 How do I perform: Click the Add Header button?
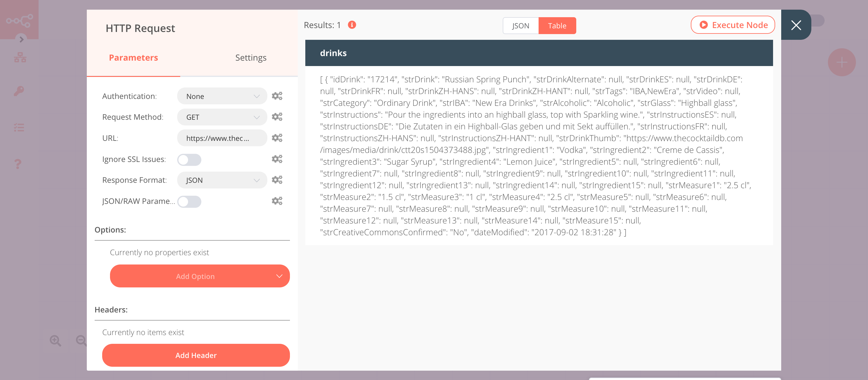[x=195, y=355]
